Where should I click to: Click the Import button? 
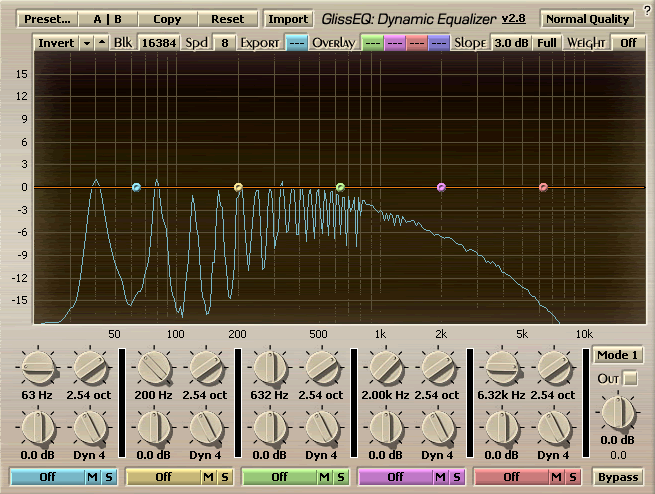[288, 19]
